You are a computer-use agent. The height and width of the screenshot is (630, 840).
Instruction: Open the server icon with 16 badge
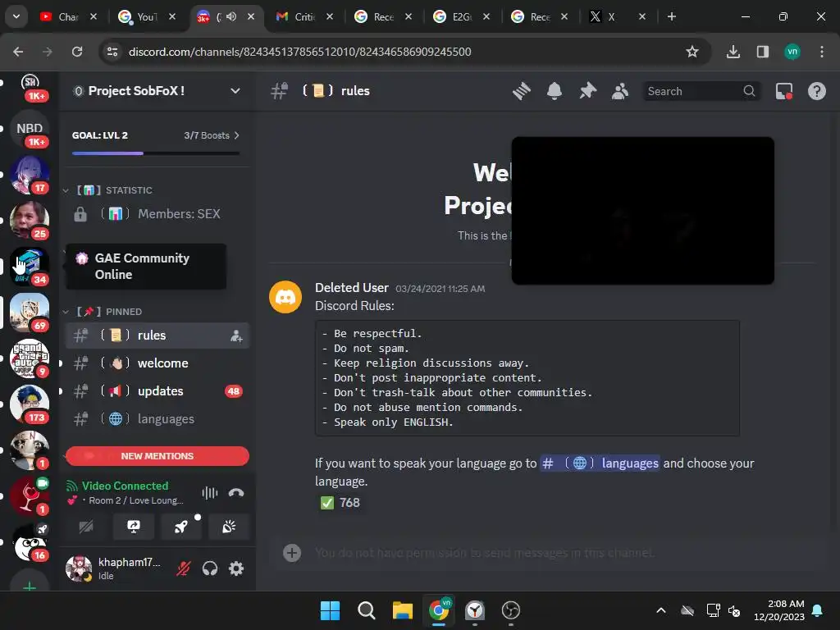30,541
